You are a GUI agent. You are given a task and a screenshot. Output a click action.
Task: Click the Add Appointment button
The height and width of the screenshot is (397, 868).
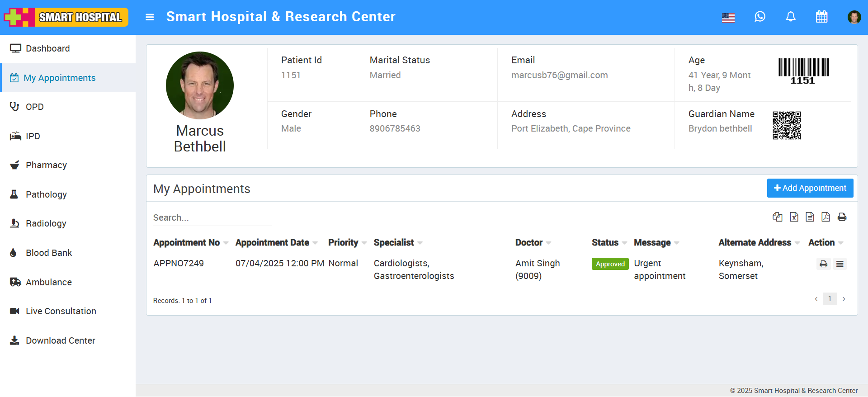click(810, 188)
